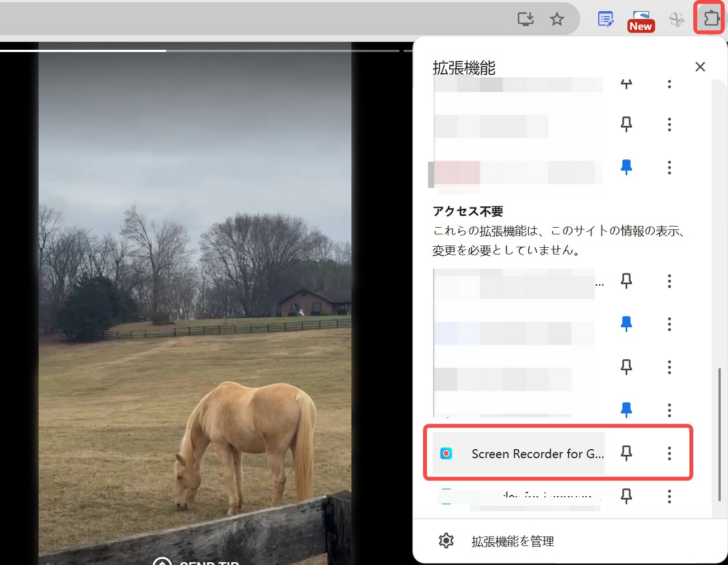Open more options for pink-icon extension

click(669, 167)
